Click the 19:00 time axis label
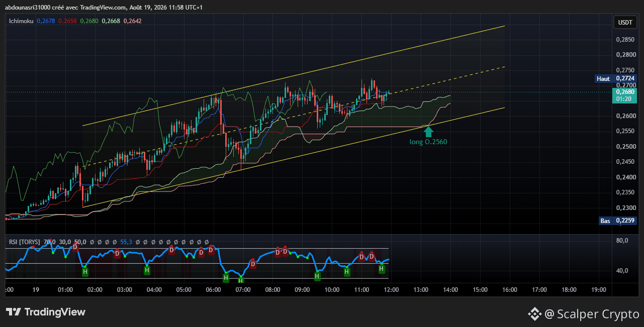The image size is (644, 327). point(599,290)
